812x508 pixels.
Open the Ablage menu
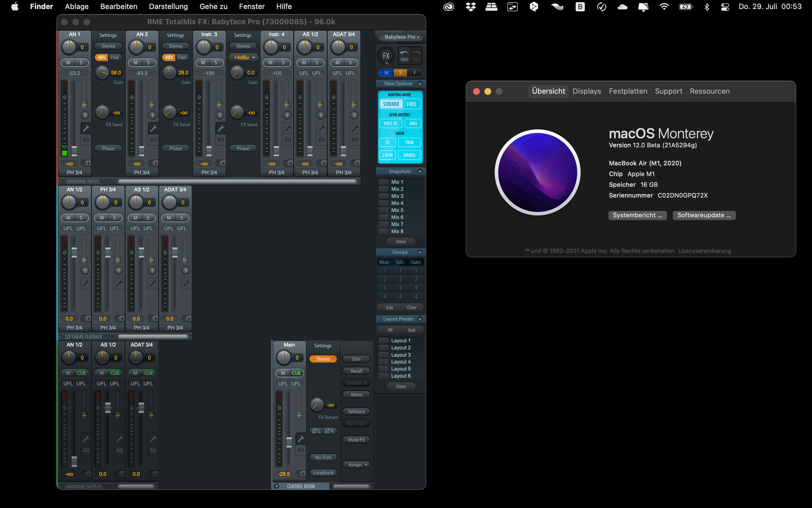tap(77, 6)
